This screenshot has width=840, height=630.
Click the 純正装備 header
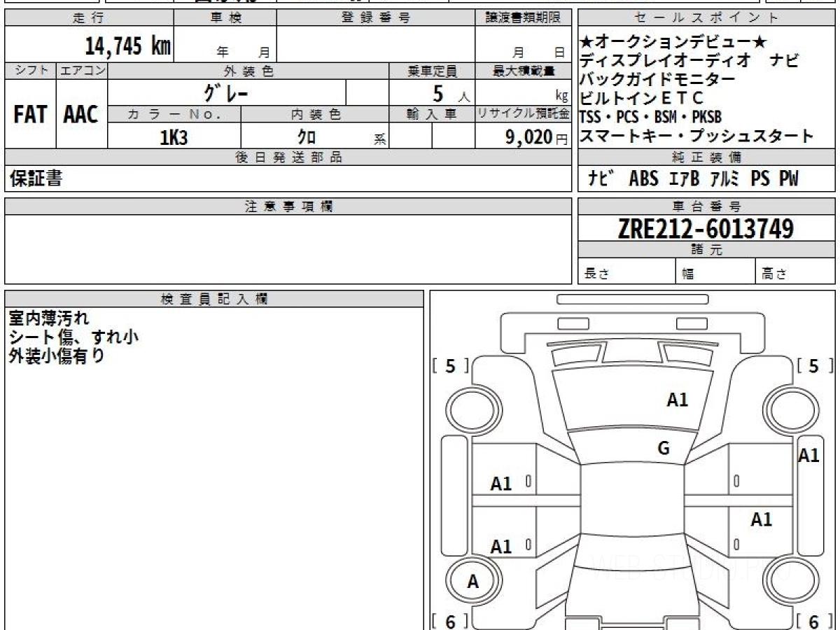[706, 157]
